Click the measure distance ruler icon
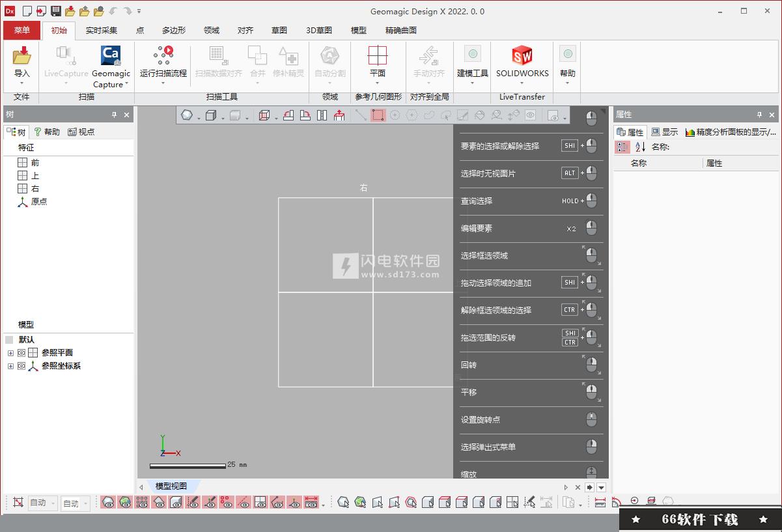 tap(600, 502)
